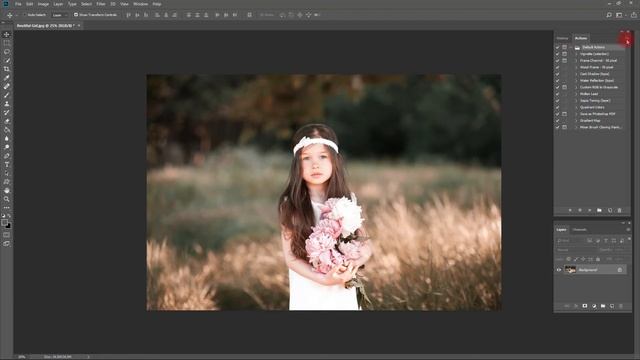The width and height of the screenshot is (640, 360).
Task: Open the Edit Toolbar ellipsis
Action: (x=7, y=207)
